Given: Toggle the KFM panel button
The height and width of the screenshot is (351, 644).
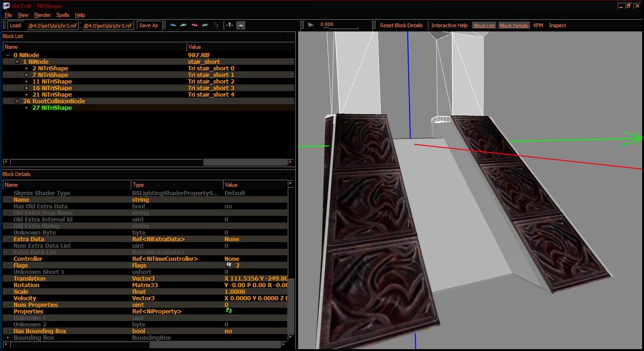Looking at the screenshot, I should [538, 25].
